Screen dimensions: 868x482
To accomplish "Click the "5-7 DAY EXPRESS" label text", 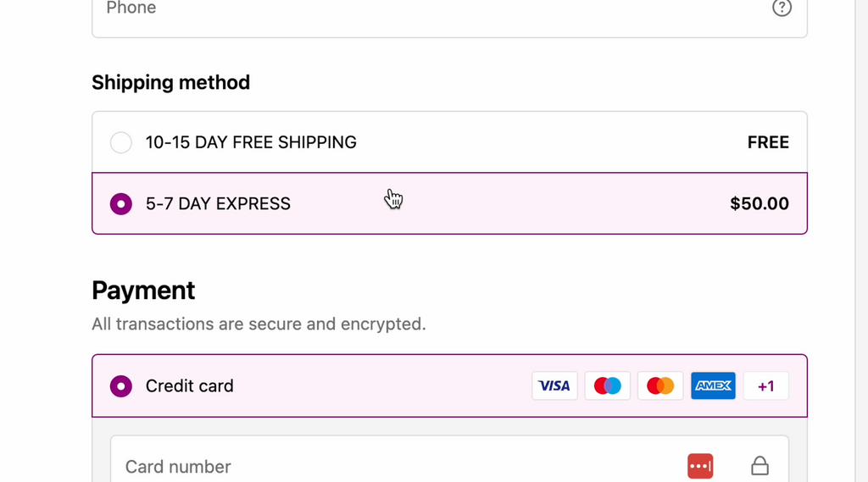I will (x=218, y=203).
